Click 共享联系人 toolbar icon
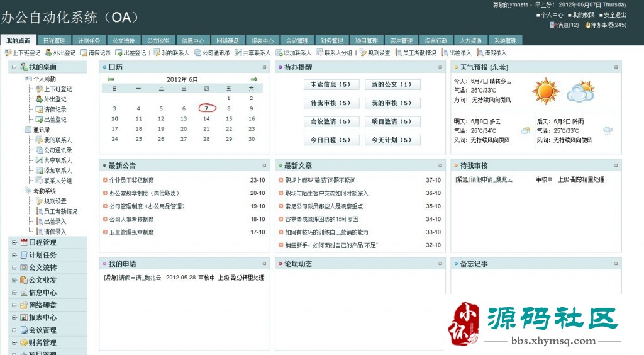Viewport: 644px width, 355px height. pos(238,53)
